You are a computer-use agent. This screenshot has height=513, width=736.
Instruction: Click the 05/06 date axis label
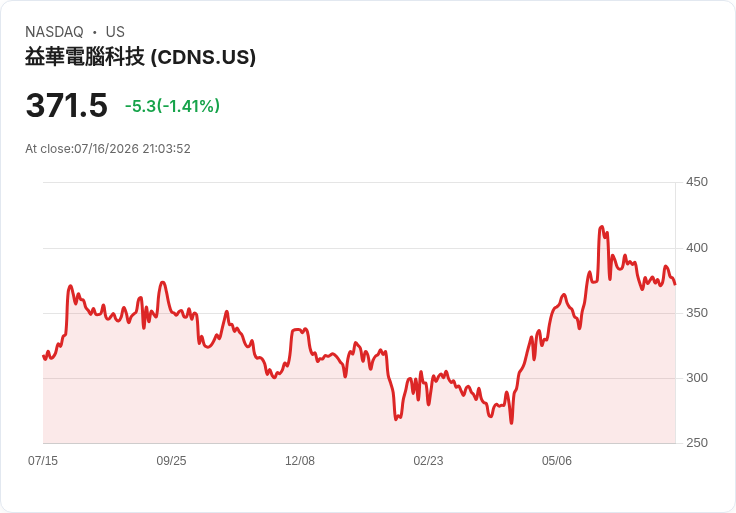point(557,460)
